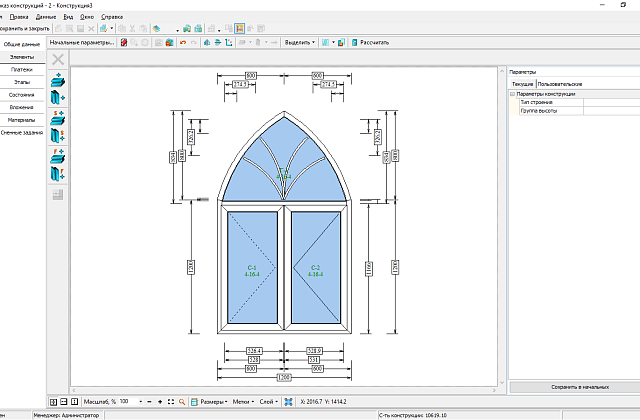Click the second view layout icon in bottom toolbar
The height and width of the screenshot is (420, 640).
(64, 402)
